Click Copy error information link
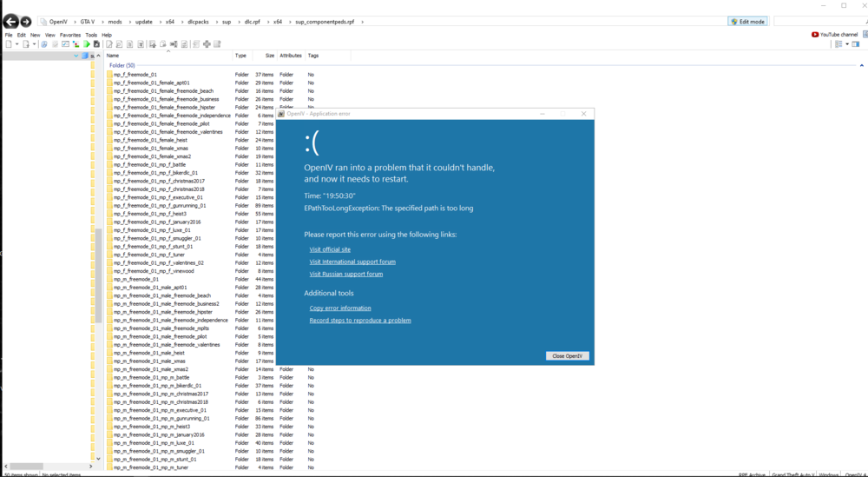The width and height of the screenshot is (868, 477). pyautogui.click(x=340, y=308)
